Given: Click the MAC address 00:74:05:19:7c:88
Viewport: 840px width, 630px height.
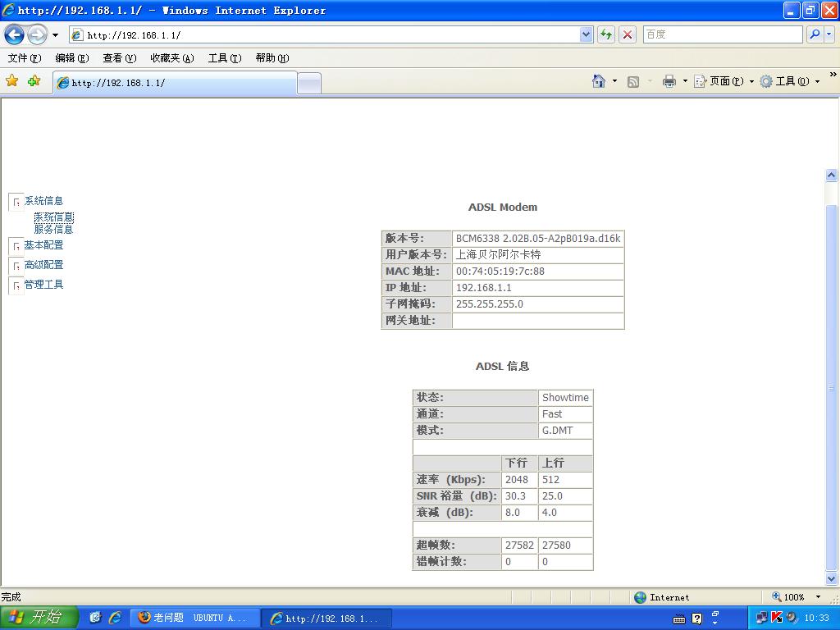Looking at the screenshot, I should pyautogui.click(x=500, y=271).
